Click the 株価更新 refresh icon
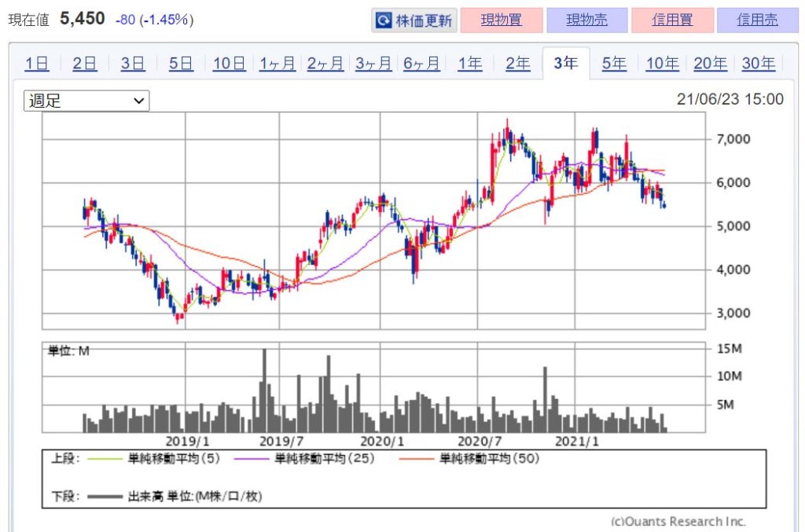Screen dimensions: 805x532 click(384, 20)
